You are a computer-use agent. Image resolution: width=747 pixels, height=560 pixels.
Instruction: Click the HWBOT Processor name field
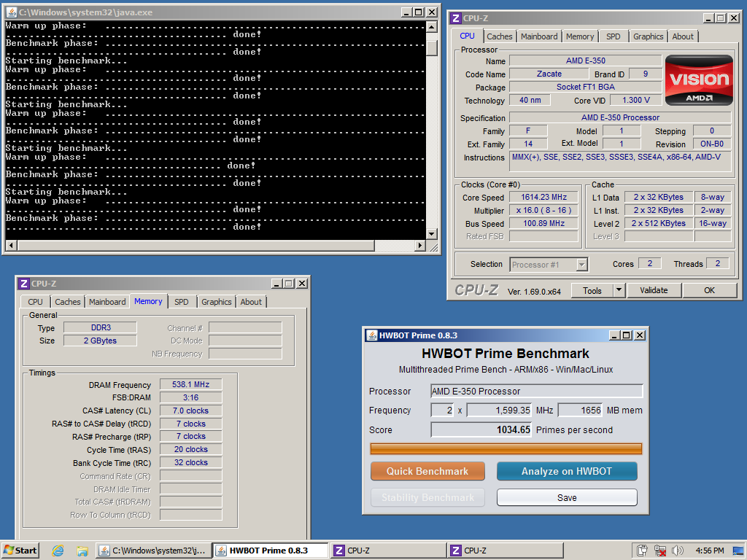536,392
